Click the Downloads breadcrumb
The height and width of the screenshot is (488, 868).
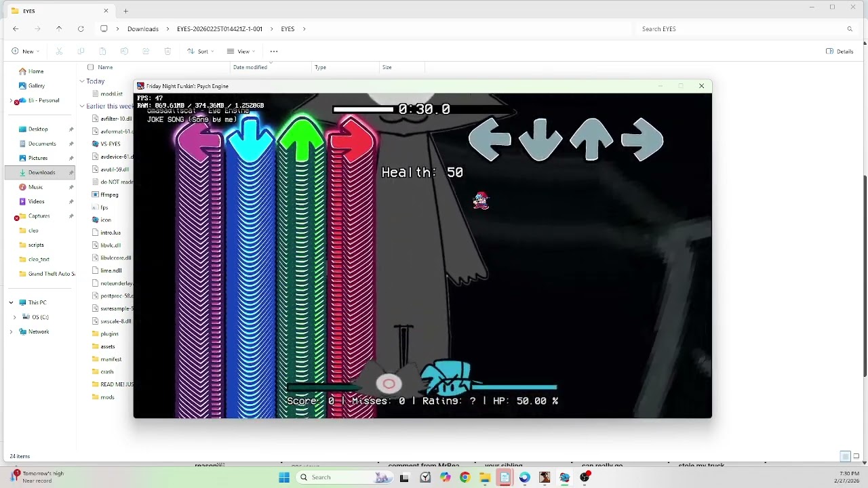[x=143, y=29]
